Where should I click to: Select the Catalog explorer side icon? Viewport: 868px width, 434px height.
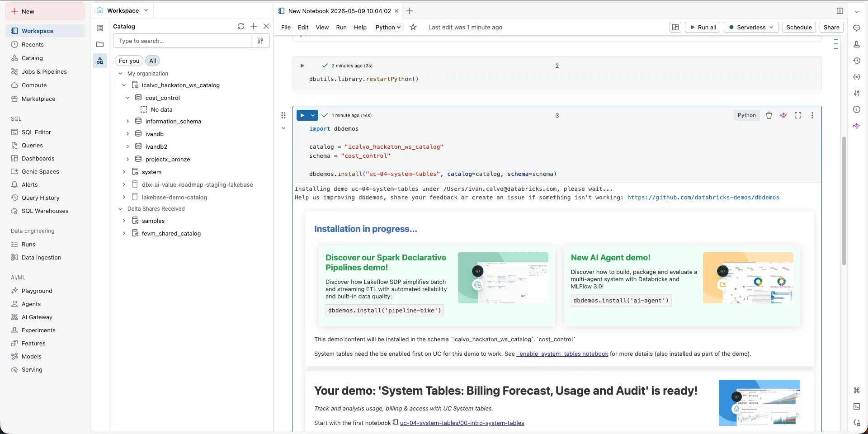click(100, 61)
